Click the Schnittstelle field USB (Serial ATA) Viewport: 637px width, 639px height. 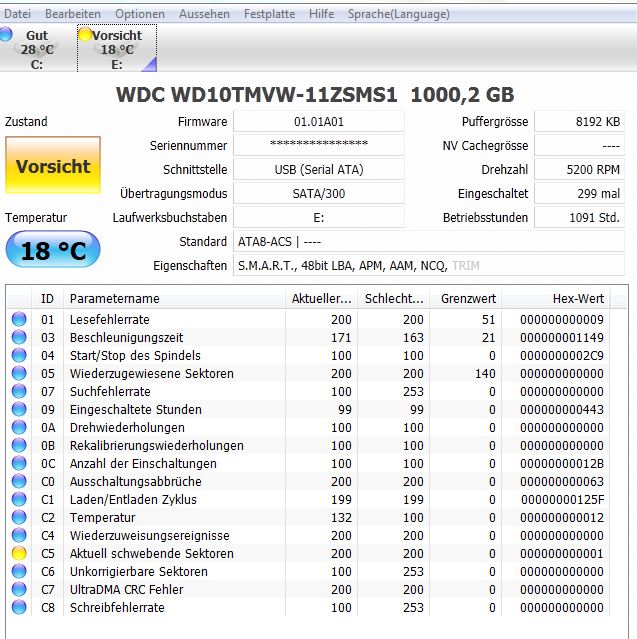pyautogui.click(x=319, y=170)
